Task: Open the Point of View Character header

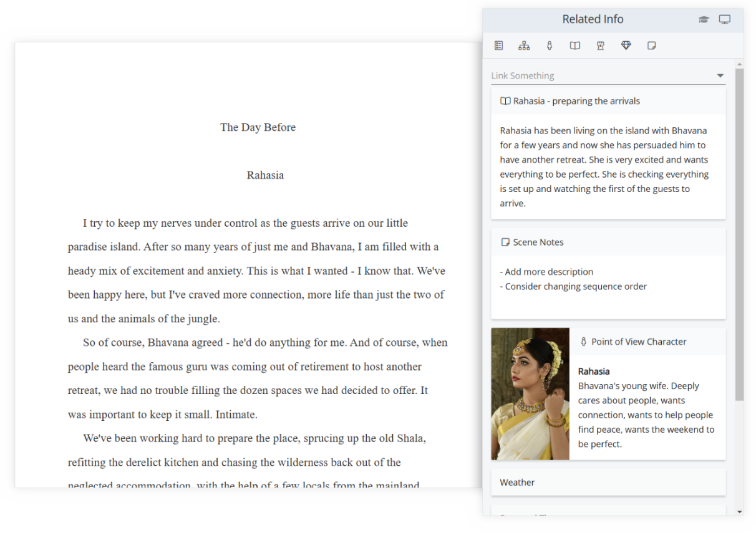Action: click(x=647, y=342)
